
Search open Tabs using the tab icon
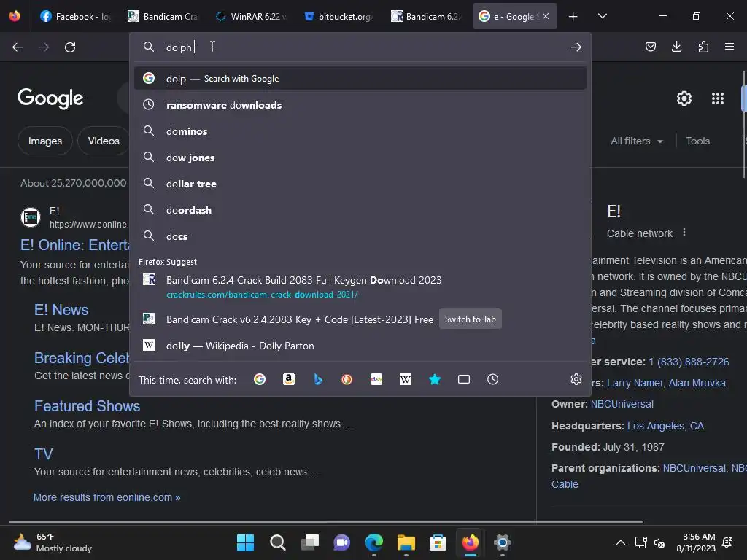[463, 379]
